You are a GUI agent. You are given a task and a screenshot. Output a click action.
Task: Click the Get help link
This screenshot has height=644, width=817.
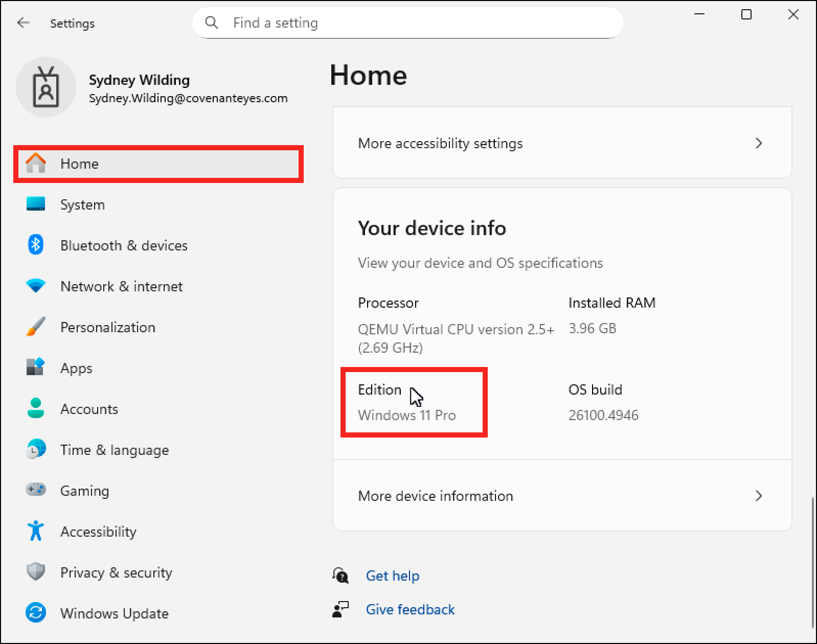pyautogui.click(x=392, y=576)
